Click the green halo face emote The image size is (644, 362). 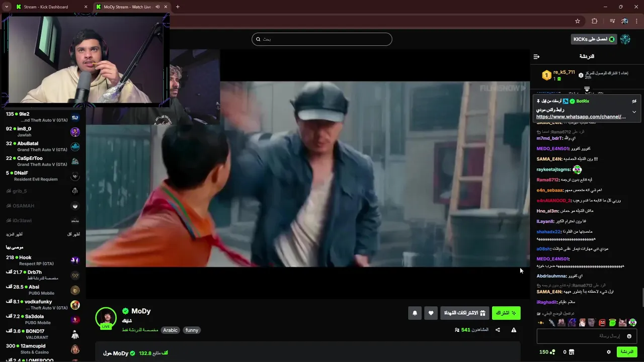point(612,322)
